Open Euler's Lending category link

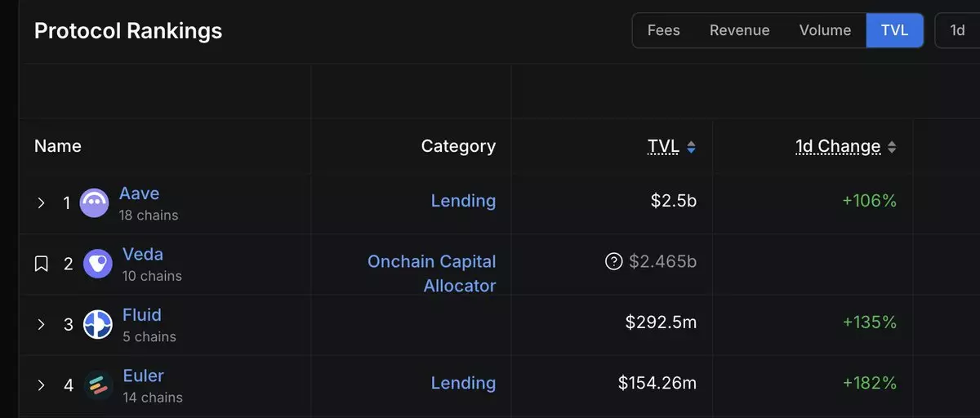[x=463, y=383]
